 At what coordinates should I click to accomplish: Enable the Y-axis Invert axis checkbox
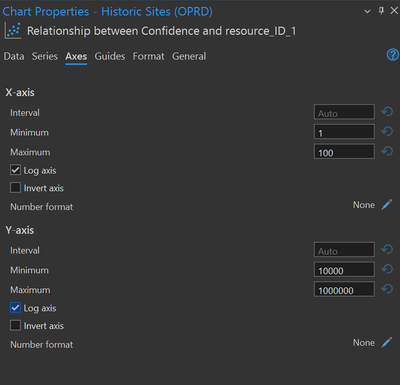click(15, 325)
